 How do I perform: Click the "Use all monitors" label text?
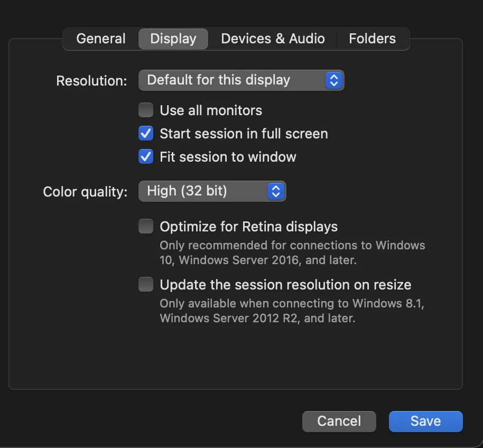(x=211, y=110)
